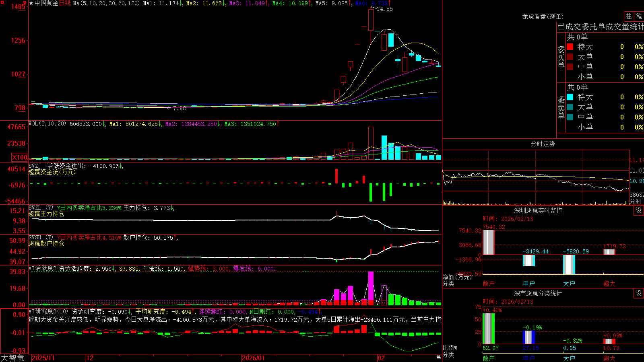
Task: Click the 大智慧 logo at bottom-left
Action: tap(12, 358)
